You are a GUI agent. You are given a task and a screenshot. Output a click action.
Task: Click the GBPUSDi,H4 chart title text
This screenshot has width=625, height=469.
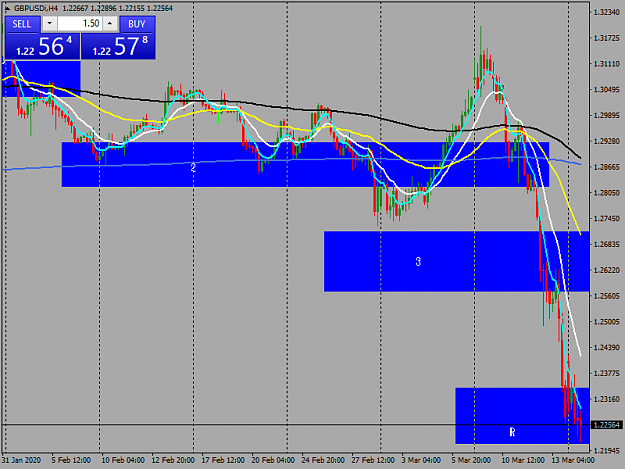coord(36,8)
